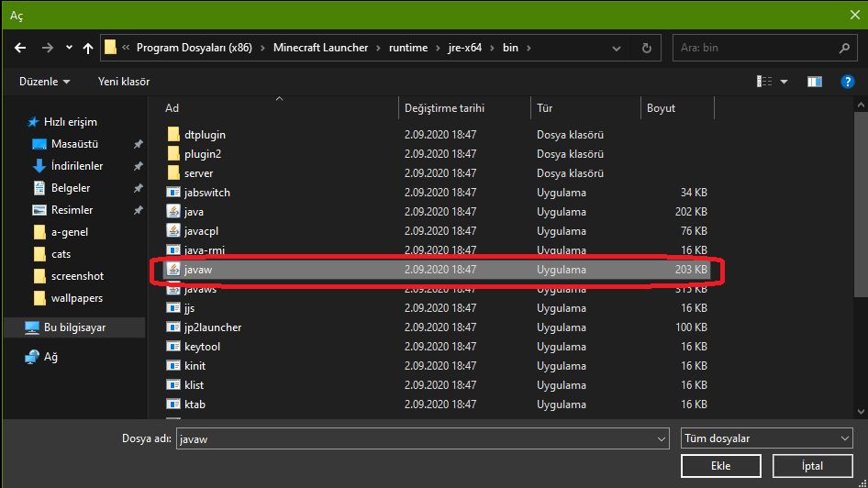
Task: Click Minecraft Launcher breadcrumb
Action: click(x=320, y=48)
